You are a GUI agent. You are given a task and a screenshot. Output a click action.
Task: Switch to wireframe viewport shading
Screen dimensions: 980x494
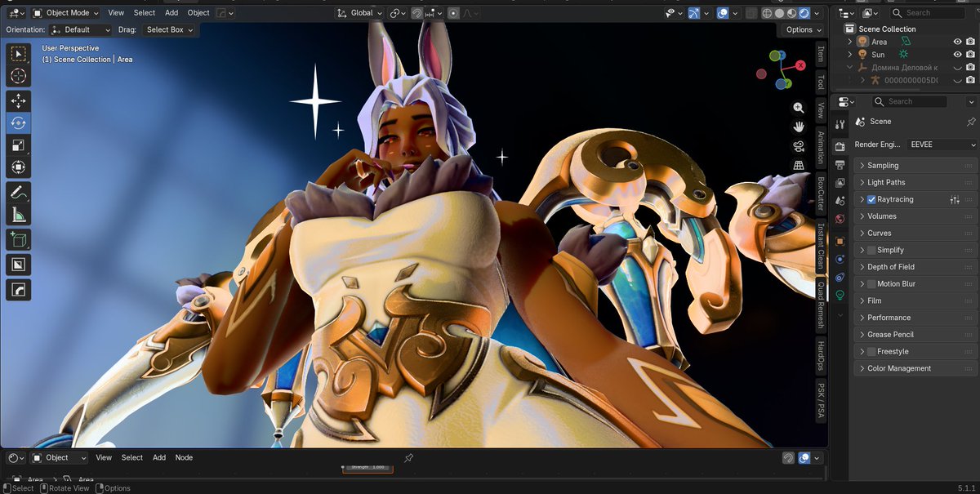click(768, 13)
